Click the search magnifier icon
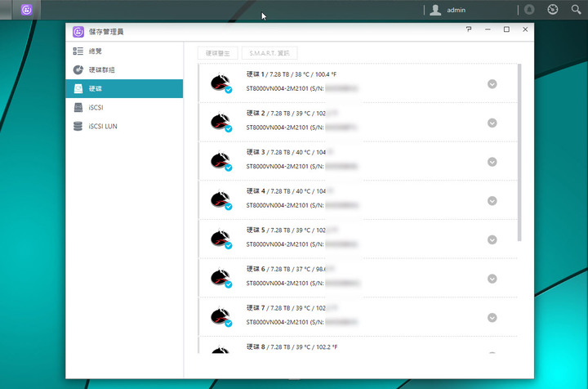Viewport: 588px width, 389px height. [576, 10]
